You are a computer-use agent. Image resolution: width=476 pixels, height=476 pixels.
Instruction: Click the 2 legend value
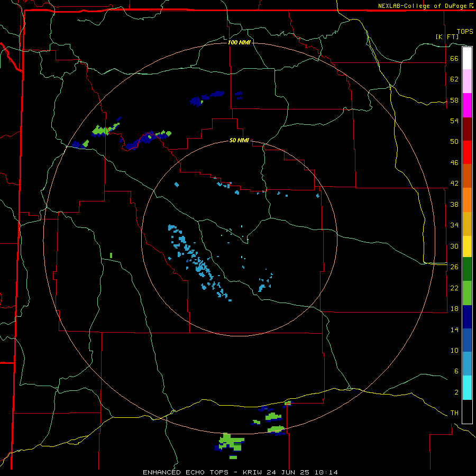tap(456, 392)
